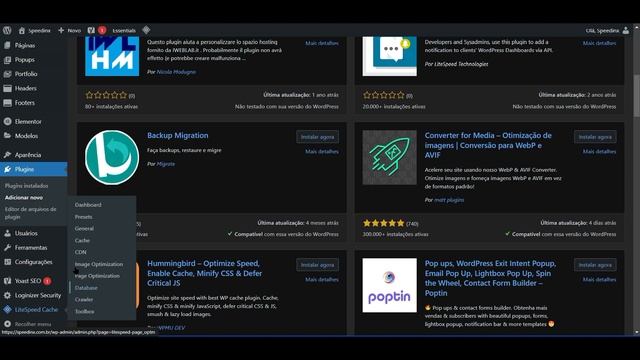Choose Image Optimization in the LiteSpeed flyout

pyautogui.click(x=99, y=264)
